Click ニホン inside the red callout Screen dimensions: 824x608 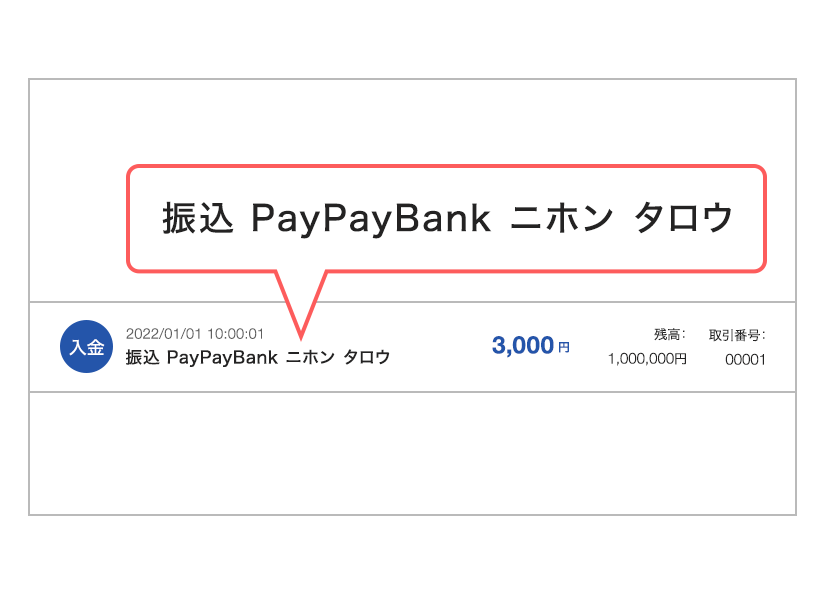[x=561, y=218]
